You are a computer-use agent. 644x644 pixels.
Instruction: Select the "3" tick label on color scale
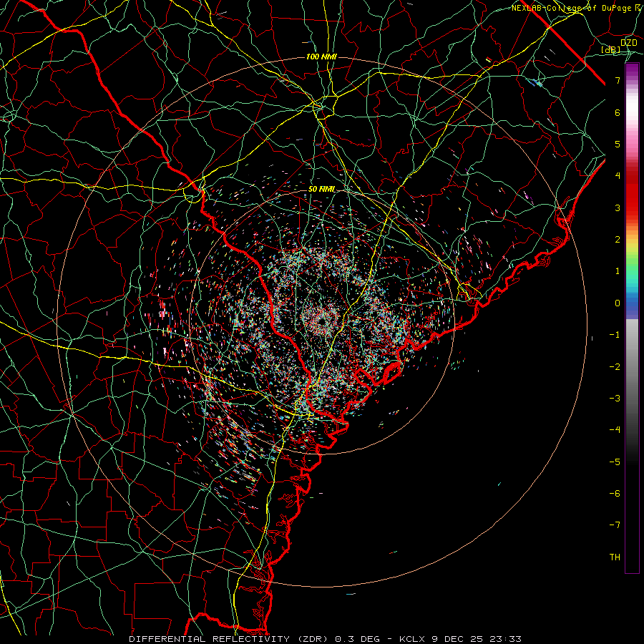coord(618,208)
